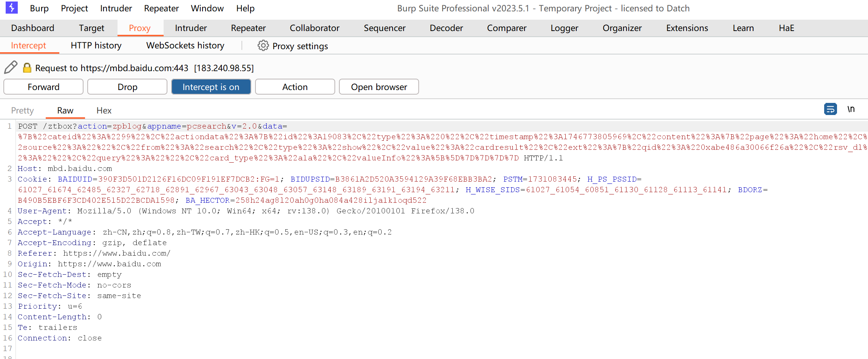Select the Proxy tab
This screenshot has height=359, width=868.
[x=140, y=28]
